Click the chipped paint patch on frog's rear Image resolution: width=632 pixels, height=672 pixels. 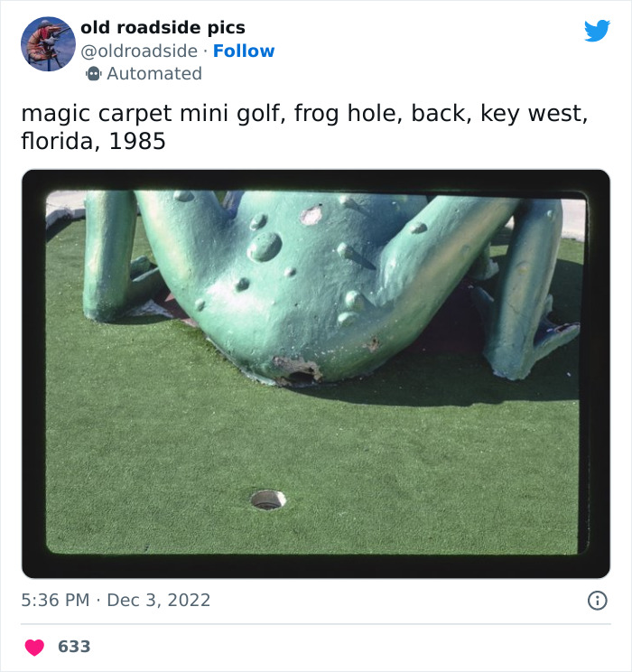[297, 369]
